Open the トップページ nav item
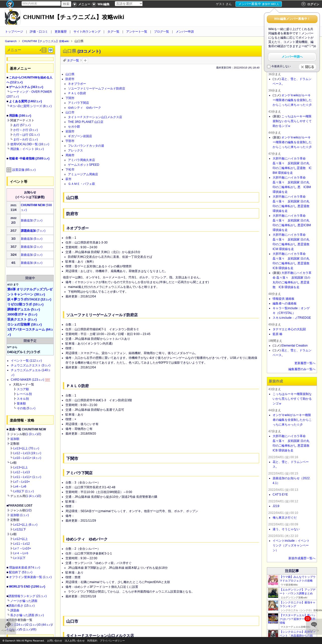322x644 pixels. click(x=14, y=32)
